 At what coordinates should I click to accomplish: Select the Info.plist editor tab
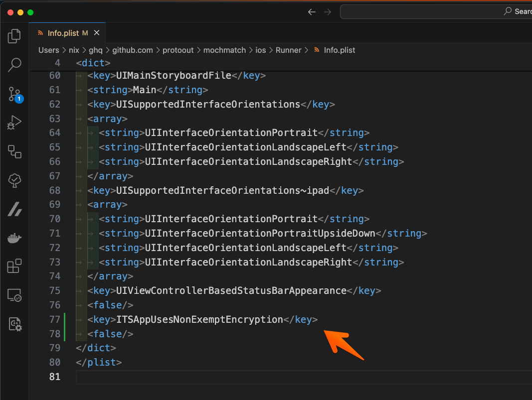tap(67, 33)
